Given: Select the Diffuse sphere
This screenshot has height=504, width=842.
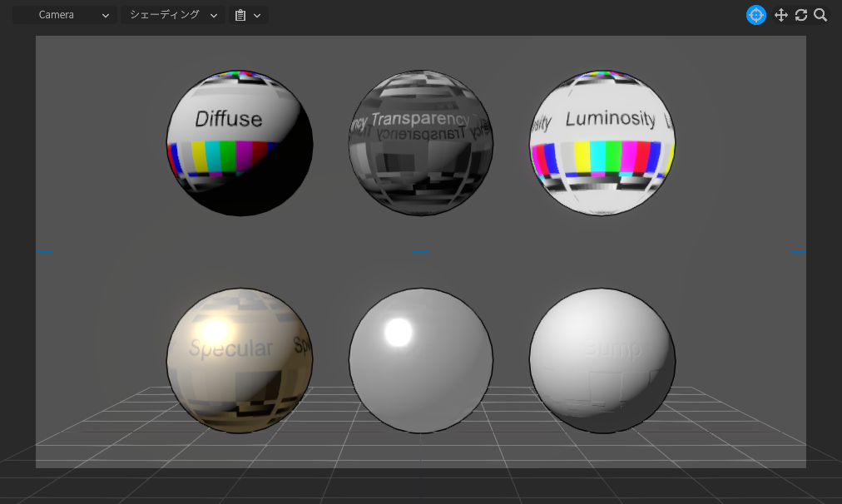Looking at the screenshot, I should pos(240,143).
